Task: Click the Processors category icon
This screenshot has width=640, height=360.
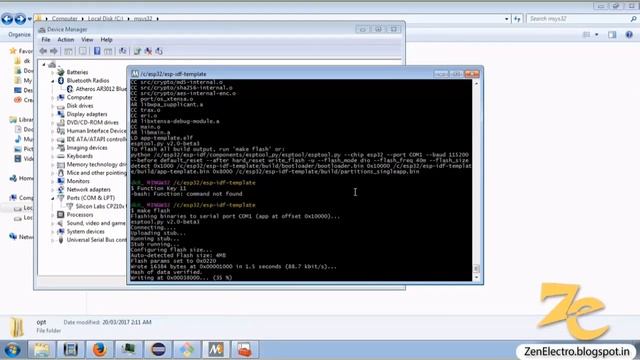Action: point(61,215)
